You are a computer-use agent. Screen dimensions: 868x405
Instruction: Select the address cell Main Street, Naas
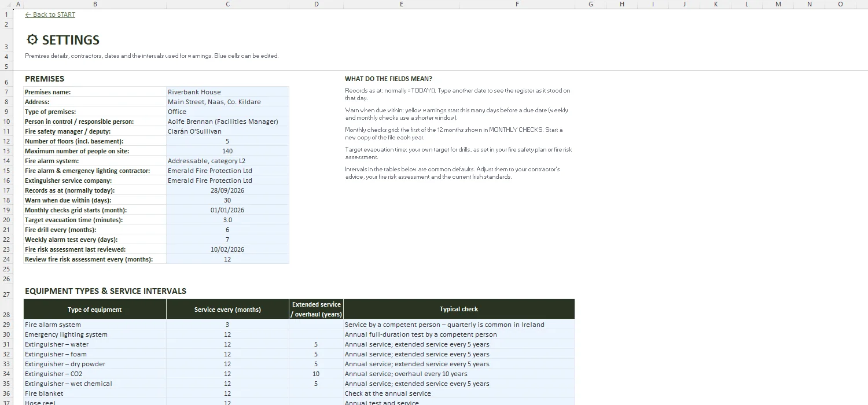point(227,102)
